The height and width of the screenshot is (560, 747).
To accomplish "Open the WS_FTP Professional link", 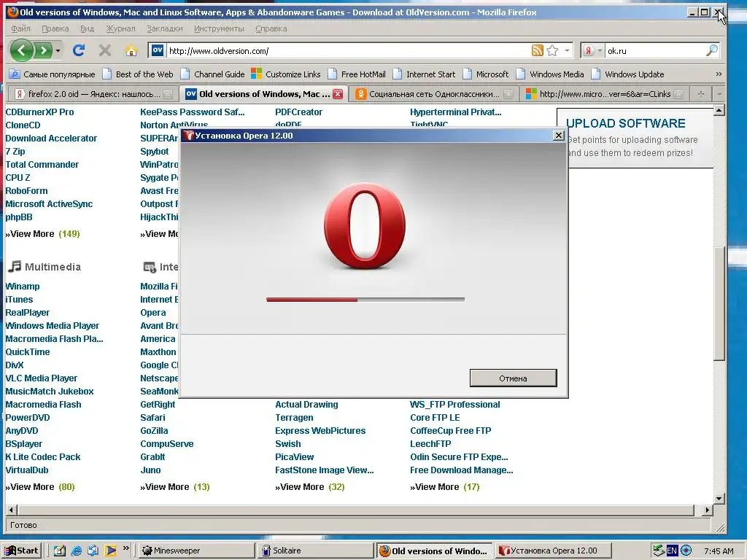I will pyautogui.click(x=455, y=404).
